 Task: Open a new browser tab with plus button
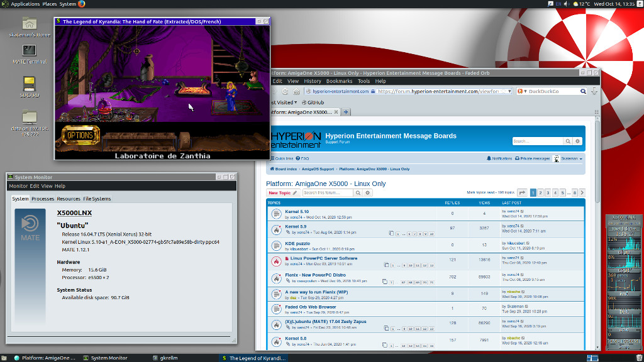tap(346, 112)
